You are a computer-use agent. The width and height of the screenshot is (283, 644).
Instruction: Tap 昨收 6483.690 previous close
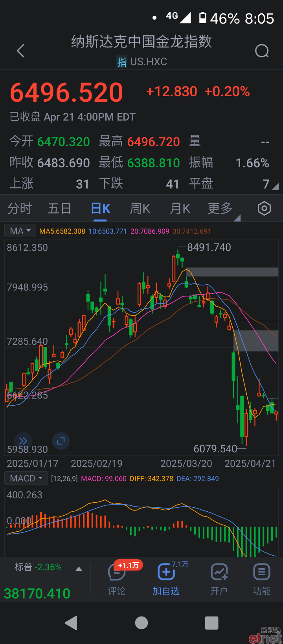[x=50, y=163]
